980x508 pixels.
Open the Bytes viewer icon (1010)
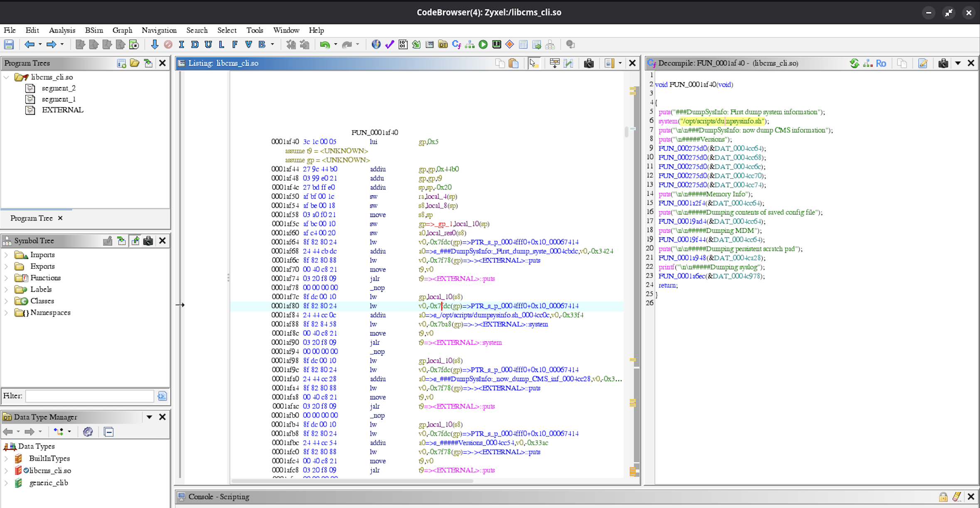(403, 44)
